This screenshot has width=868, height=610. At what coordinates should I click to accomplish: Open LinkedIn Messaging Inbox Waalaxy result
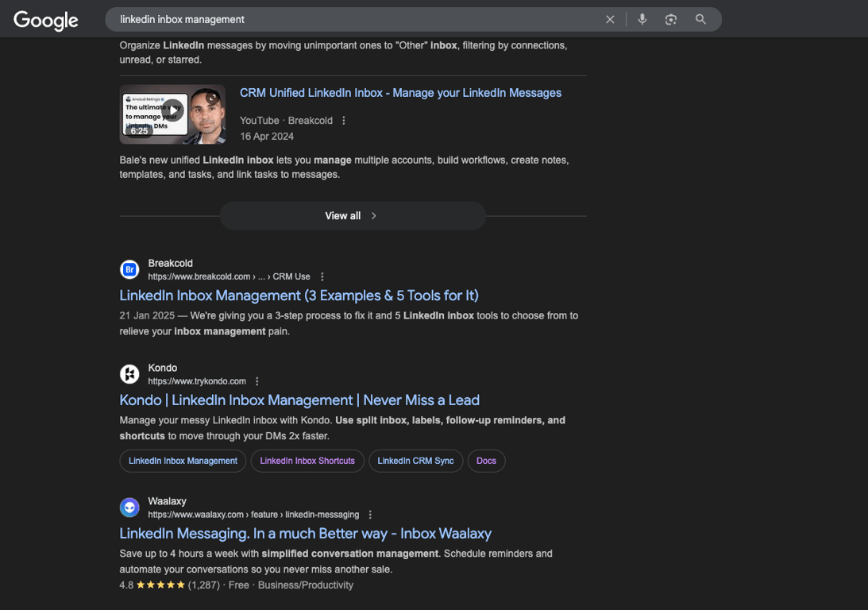(x=306, y=534)
